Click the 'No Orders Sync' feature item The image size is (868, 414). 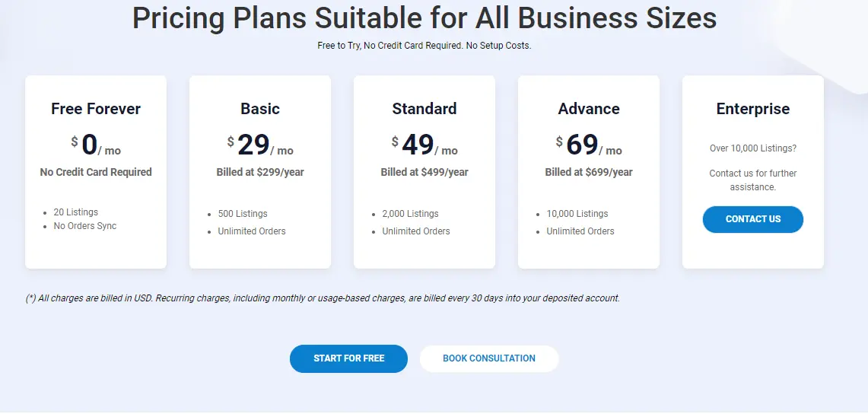(85, 226)
